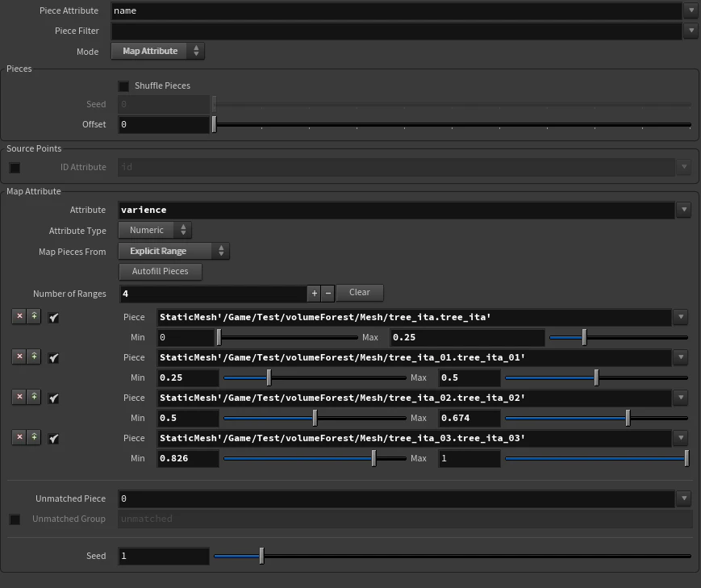The image size is (701, 588).
Task: Click the Offset slider handle
Action: pos(214,124)
